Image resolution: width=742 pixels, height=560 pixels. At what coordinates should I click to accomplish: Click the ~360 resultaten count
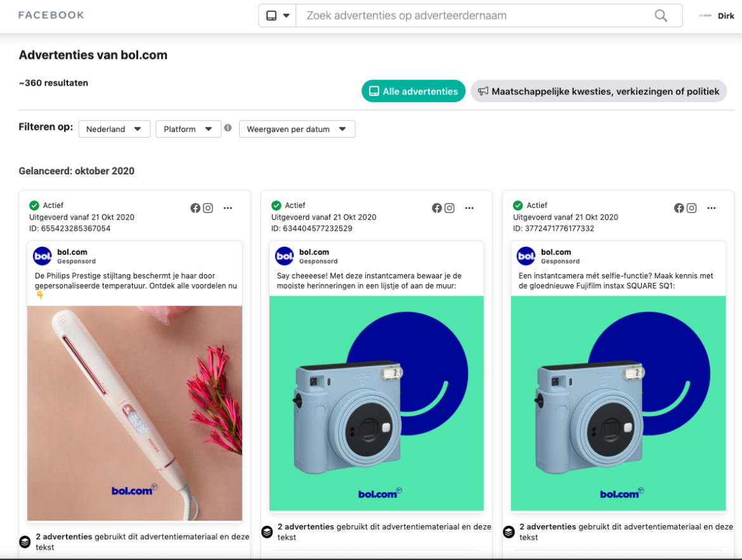pos(53,83)
